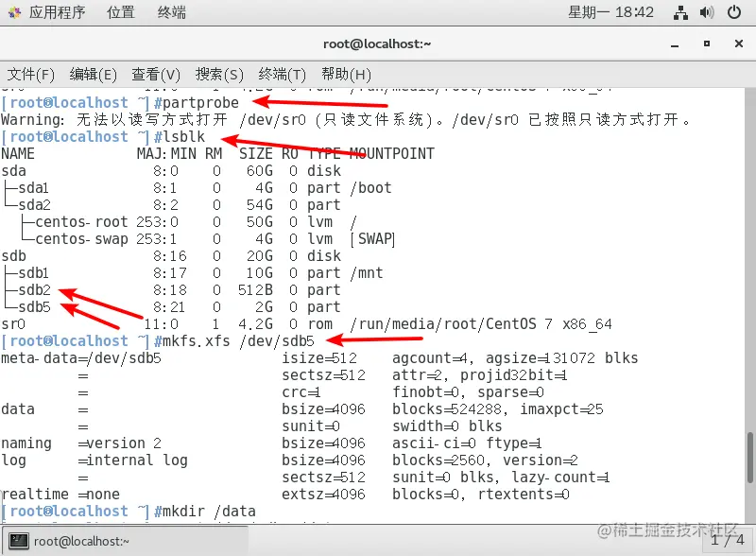Open the 编辑(E) menu
Image resolution: width=756 pixels, height=556 pixels.
[x=93, y=75]
